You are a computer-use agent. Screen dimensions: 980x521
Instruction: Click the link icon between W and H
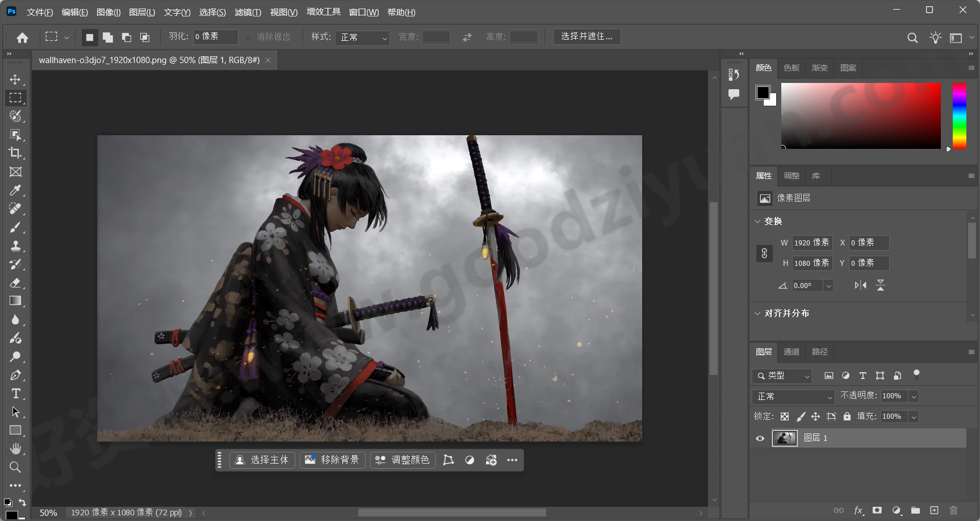pyautogui.click(x=764, y=253)
